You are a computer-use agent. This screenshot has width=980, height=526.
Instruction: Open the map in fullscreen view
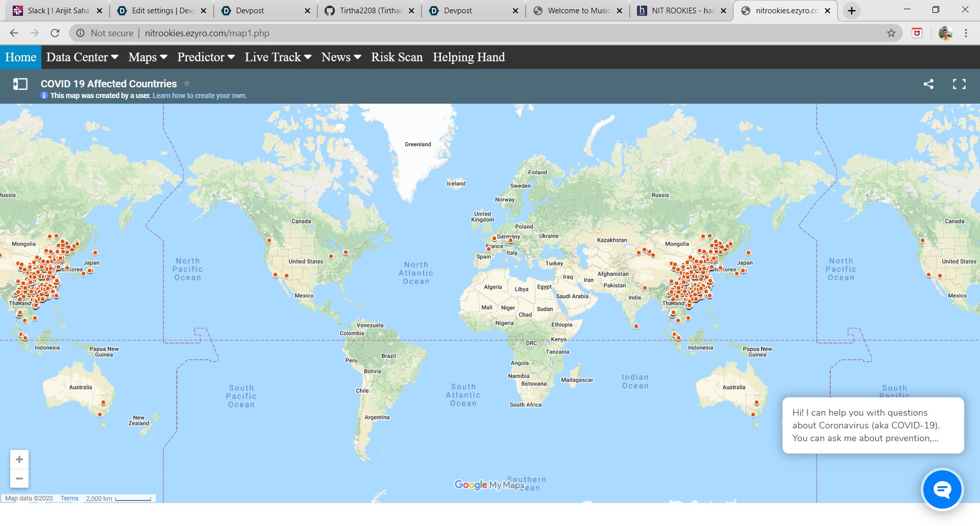tap(959, 84)
